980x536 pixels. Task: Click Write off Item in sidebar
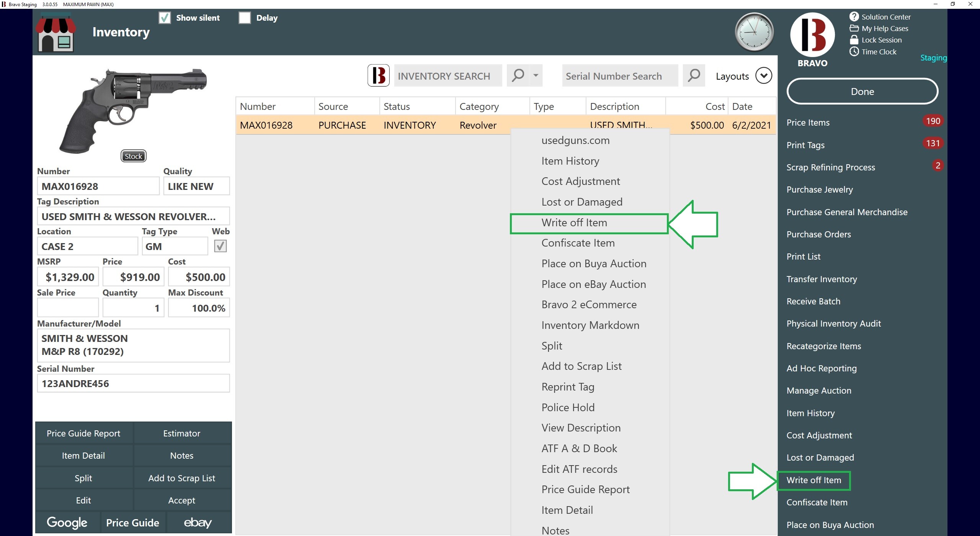point(814,480)
